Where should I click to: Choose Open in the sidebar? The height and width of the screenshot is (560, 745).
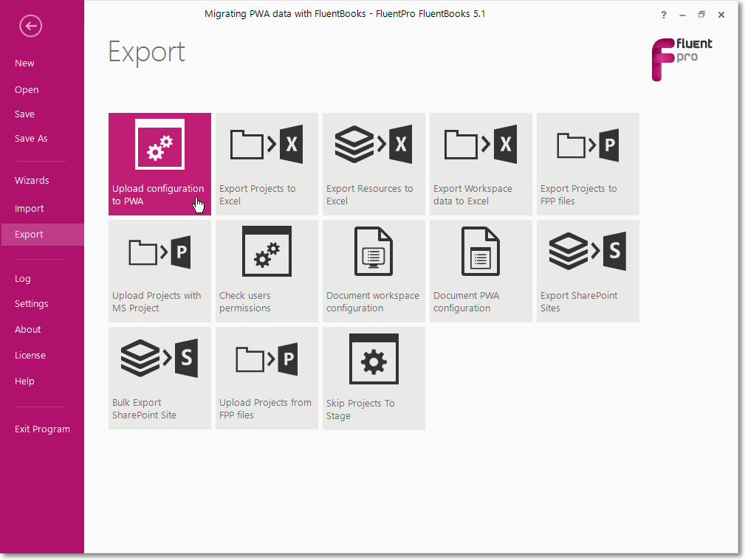click(x=27, y=90)
